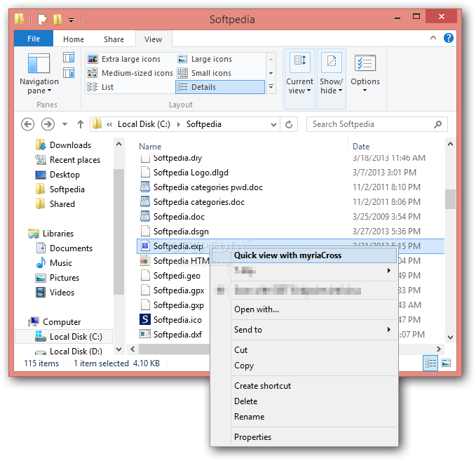The image size is (476, 461).
Task: Expand the address bar history dropdown
Action: pos(273,124)
